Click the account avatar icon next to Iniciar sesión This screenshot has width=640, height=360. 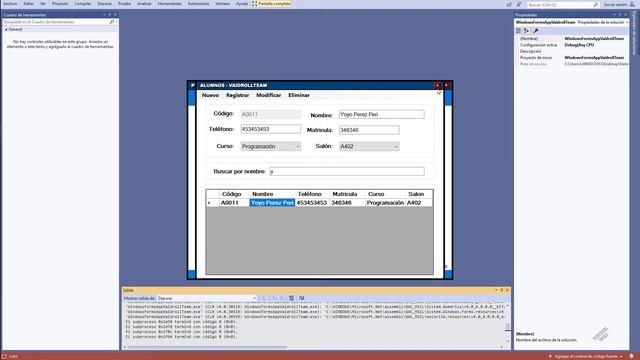pos(631,5)
